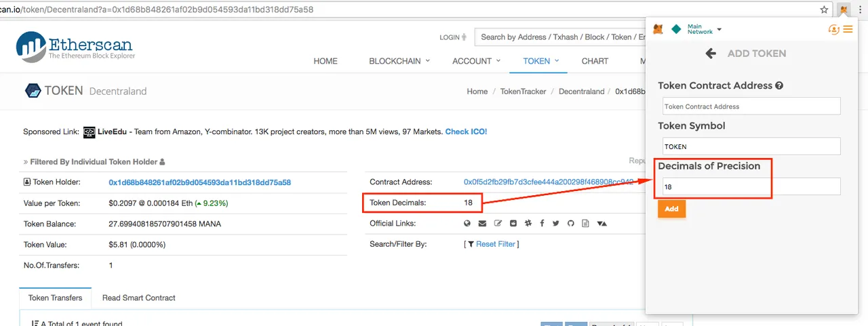Open the GitHub official link
This screenshot has width=868, height=326.
tap(571, 223)
